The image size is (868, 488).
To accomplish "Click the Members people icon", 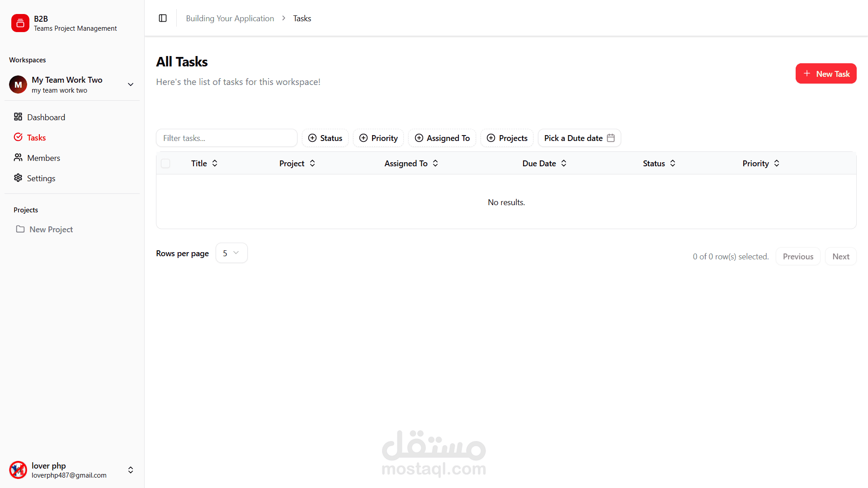I will [18, 158].
